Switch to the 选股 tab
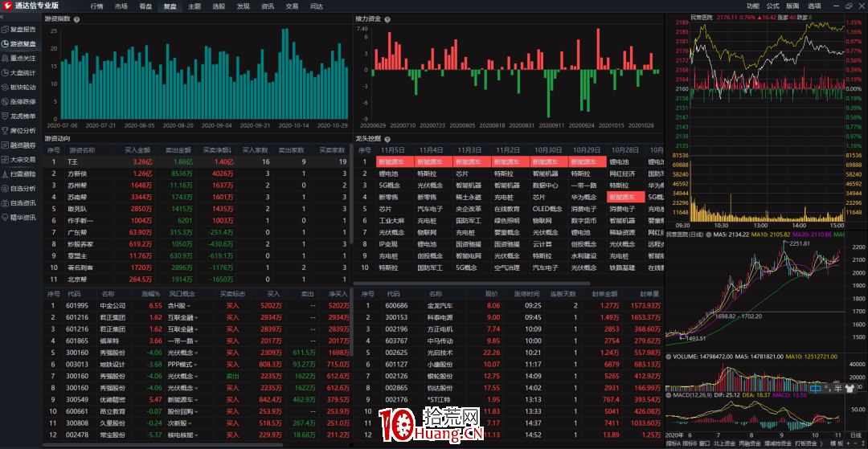The width and height of the screenshot is (868, 449). pos(219,6)
